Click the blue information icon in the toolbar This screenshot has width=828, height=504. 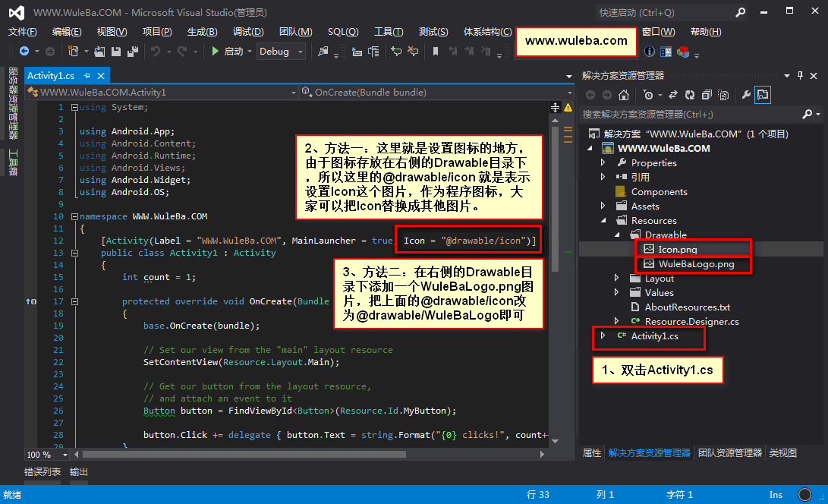point(650,52)
